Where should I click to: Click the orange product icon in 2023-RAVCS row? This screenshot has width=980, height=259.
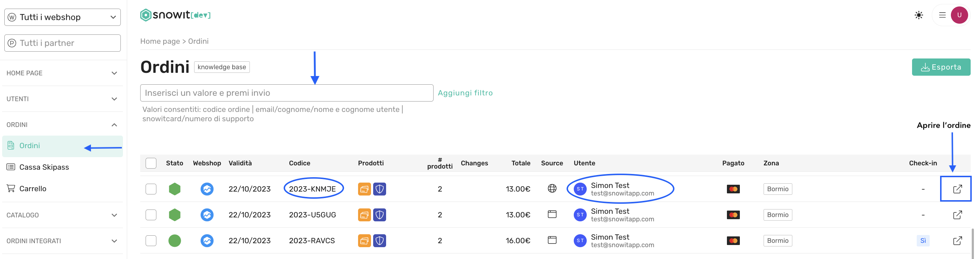click(364, 240)
